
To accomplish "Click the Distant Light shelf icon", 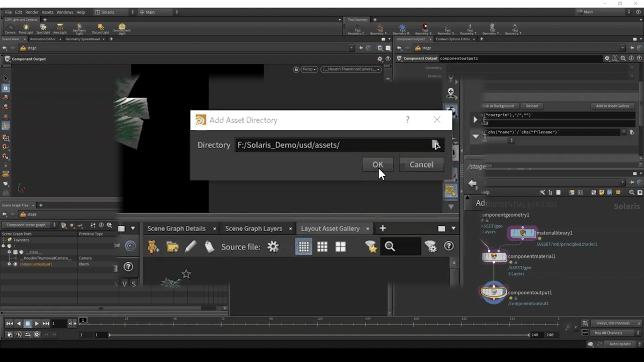I will coord(100,29).
